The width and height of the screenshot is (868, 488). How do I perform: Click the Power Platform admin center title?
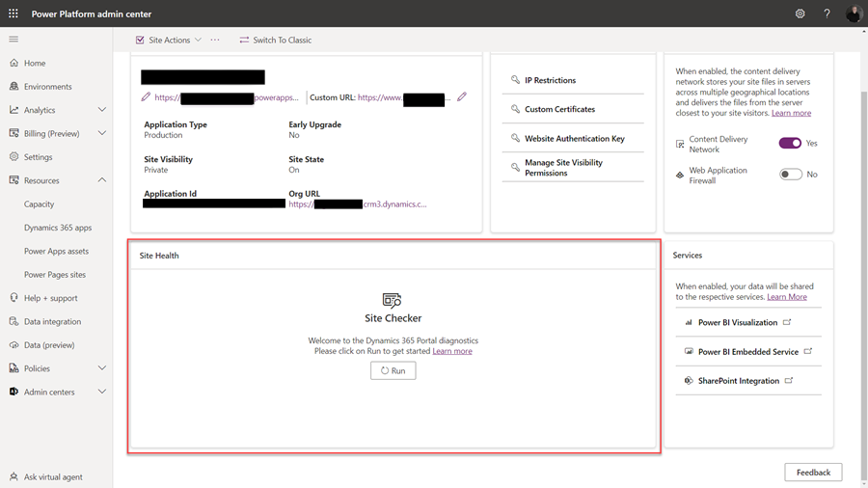pos(92,14)
